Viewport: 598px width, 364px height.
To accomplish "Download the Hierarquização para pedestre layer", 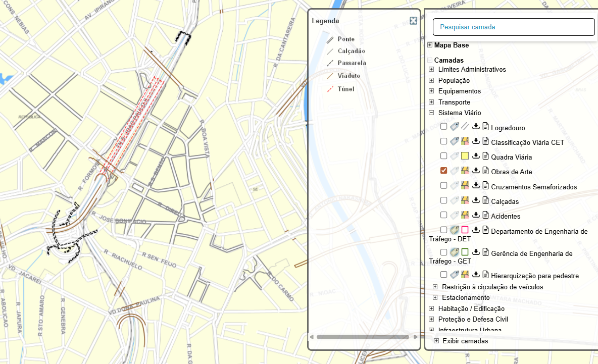I will click(x=476, y=275).
